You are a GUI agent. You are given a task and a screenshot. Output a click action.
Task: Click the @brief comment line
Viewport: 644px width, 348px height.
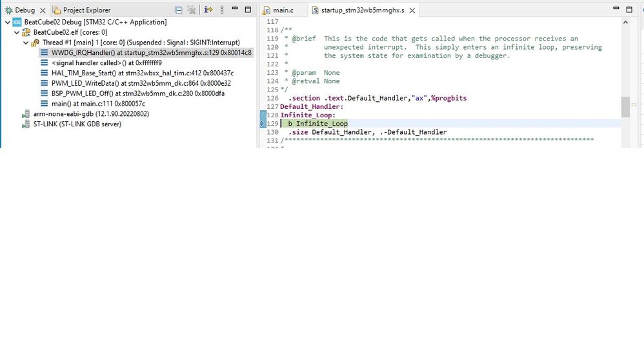[431, 39]
